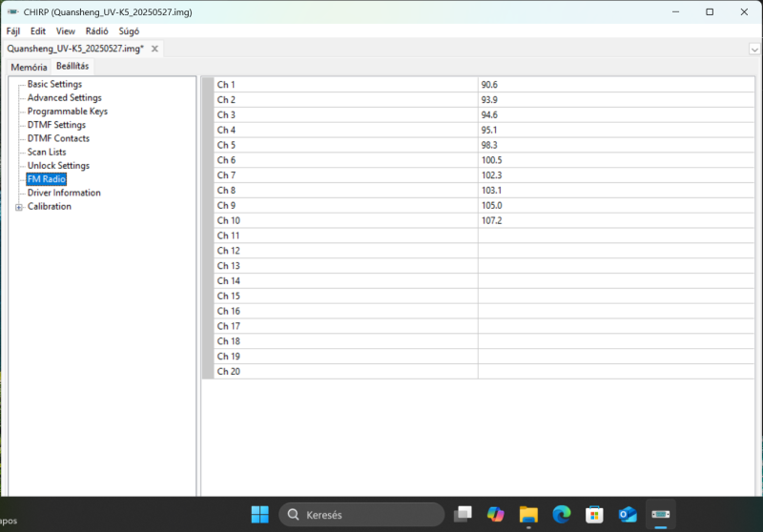The image size is (763, 532).
Task: Launch Copilot from the taskbar
Action: pos(495,515)
